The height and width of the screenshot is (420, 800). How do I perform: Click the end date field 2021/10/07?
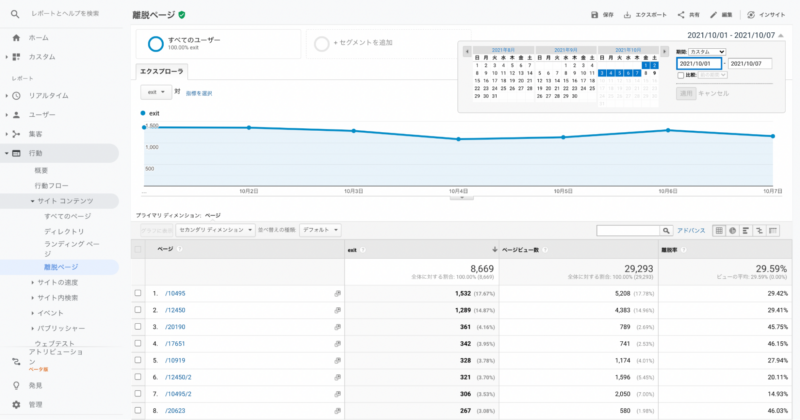coord(750,64)
